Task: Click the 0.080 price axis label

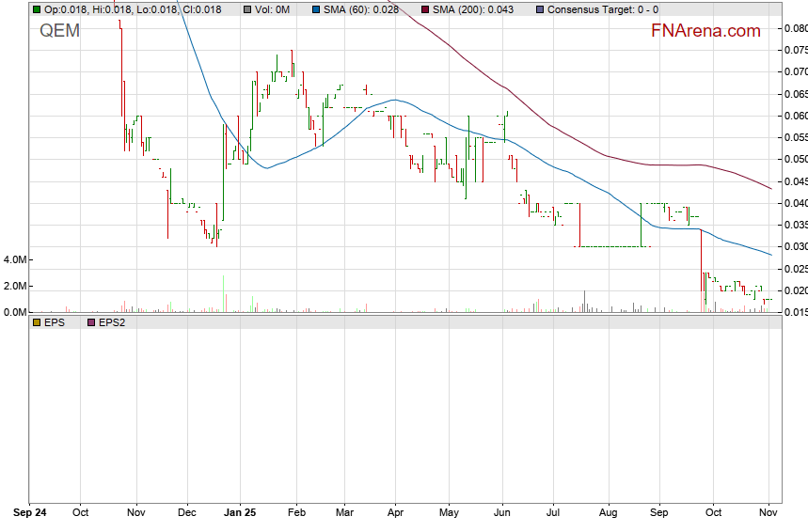Action: 795,28
